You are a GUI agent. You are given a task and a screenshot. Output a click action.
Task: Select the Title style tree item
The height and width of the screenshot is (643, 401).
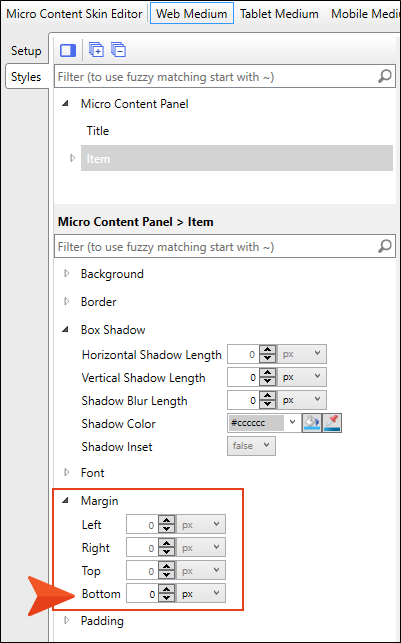pos(98,131)
